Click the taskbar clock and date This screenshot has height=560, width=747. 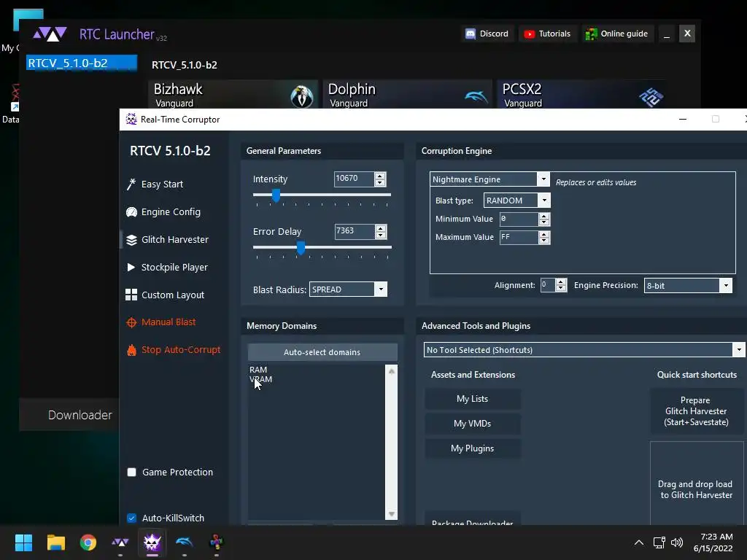(713, 542)
